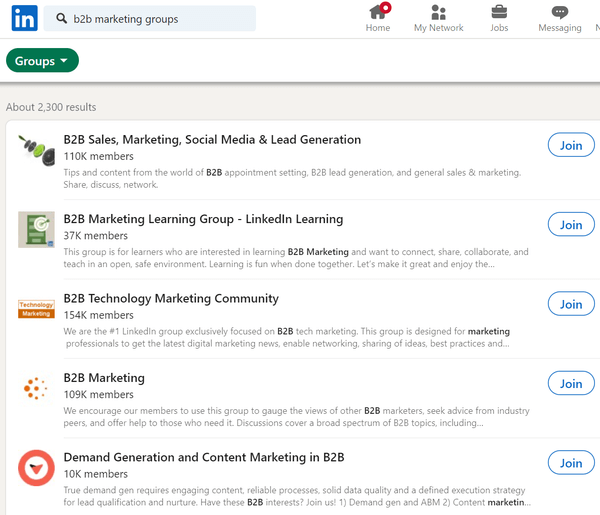This screenshot has width=600, height=515.
Task: Click into the 'b2b marketing groups' search field
Action: 150,18
